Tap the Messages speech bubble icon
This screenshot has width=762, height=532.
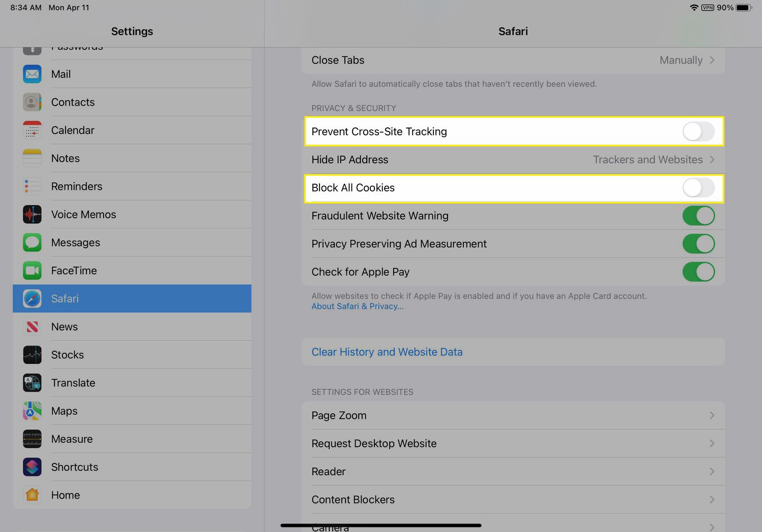[32, 243]
